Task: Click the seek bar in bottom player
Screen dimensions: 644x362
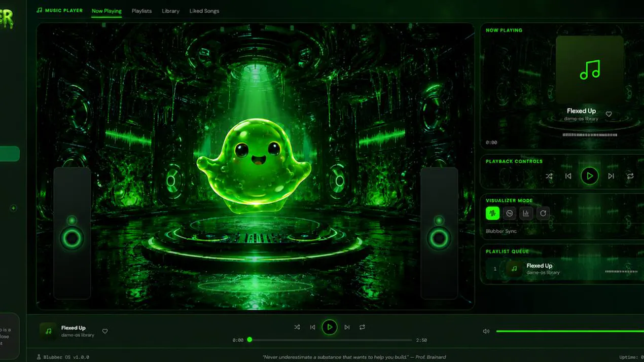Action: pos(330,340)
